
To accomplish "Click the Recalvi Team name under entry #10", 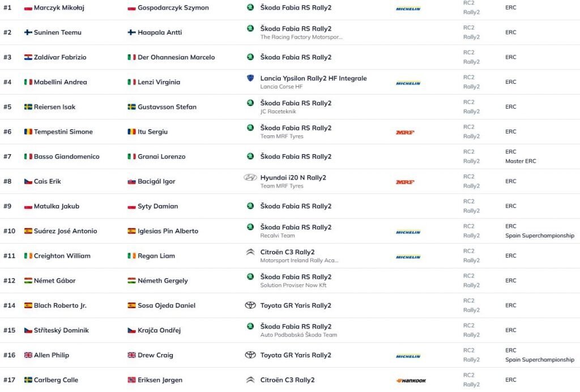I will 278,236.
